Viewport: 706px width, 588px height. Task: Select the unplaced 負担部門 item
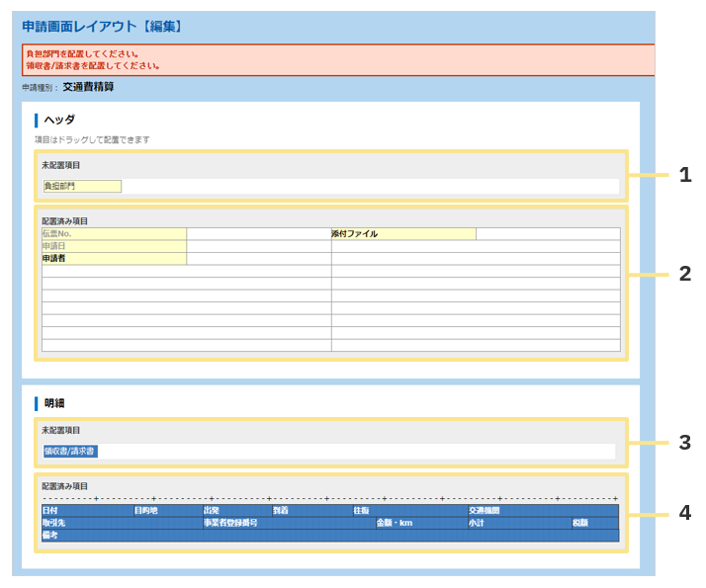coord(82,186)
